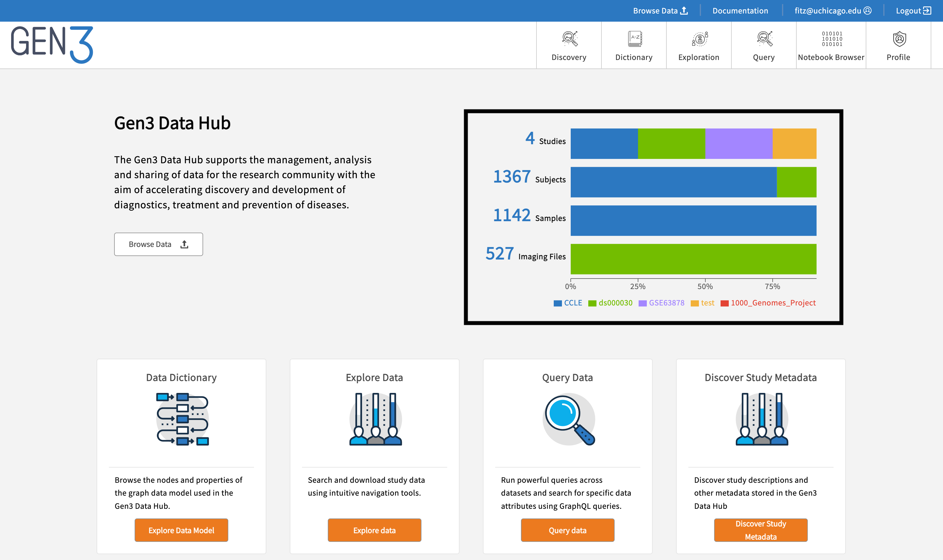943x560 pixels.
Task: Expand the 527 Imaging Files bar
Action: (x=693, y=256)
